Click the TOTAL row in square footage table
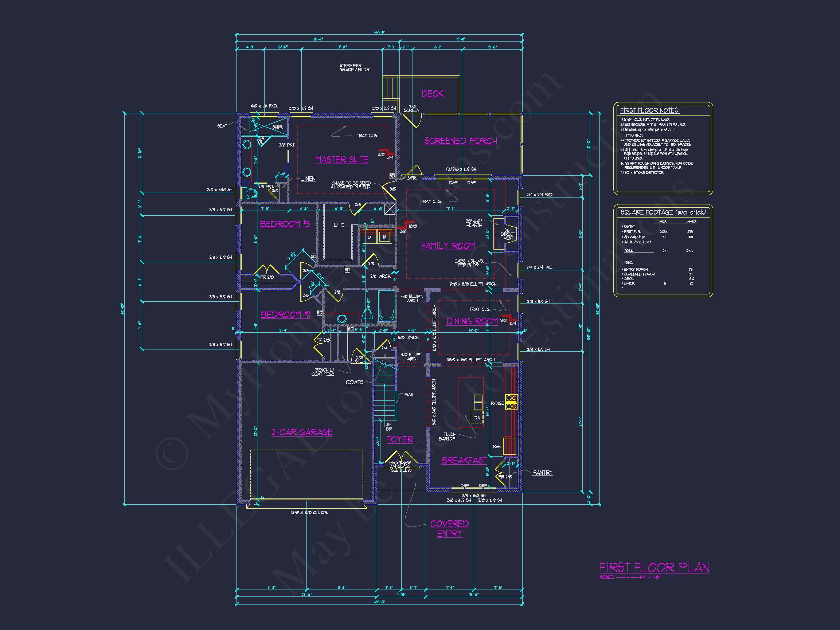Viewport: 840px width, 630px height. pos(659,251)
